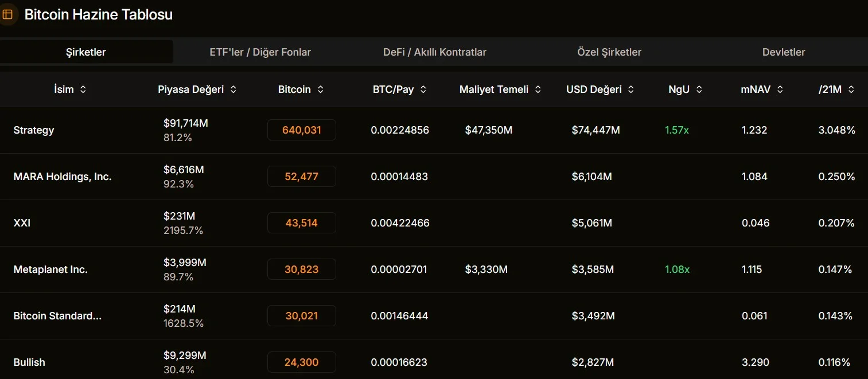Open Metaplanet Inc. row link
Image resolution: width=868 pixels, height=379 pixels.
[x=50, y=269]
